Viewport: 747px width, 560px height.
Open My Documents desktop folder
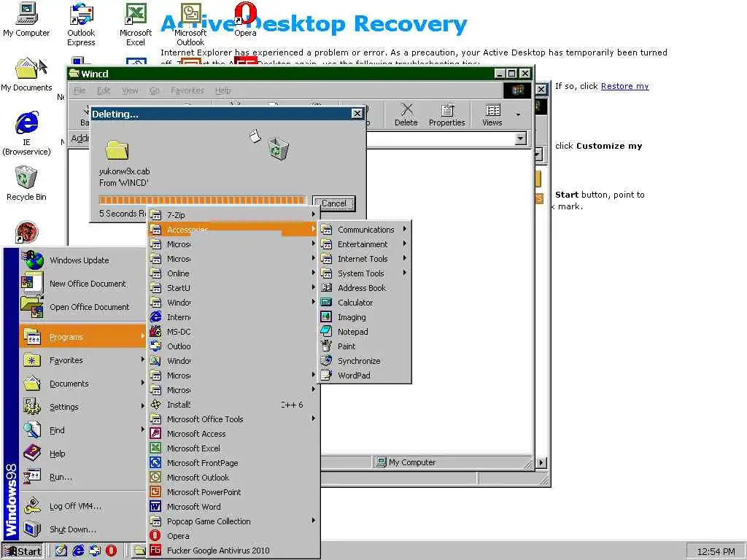26,75
